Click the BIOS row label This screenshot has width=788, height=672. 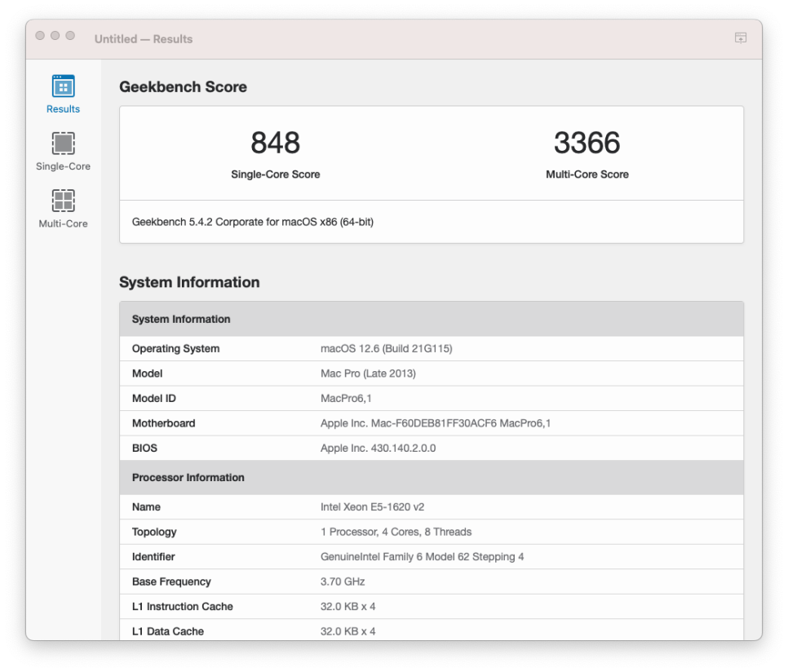point(144,448)
